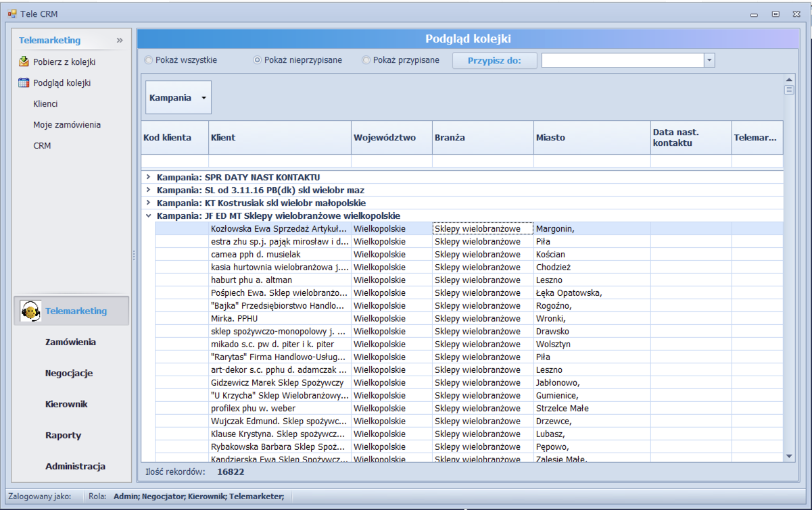Expand Kampania SL od 3.11.16 group
This screenshot has width=812, height=510.
coord(149,190)
